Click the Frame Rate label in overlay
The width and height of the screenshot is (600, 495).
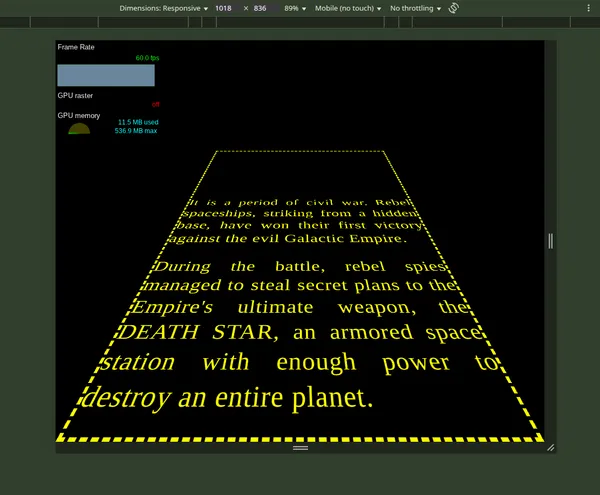[76, 47]
